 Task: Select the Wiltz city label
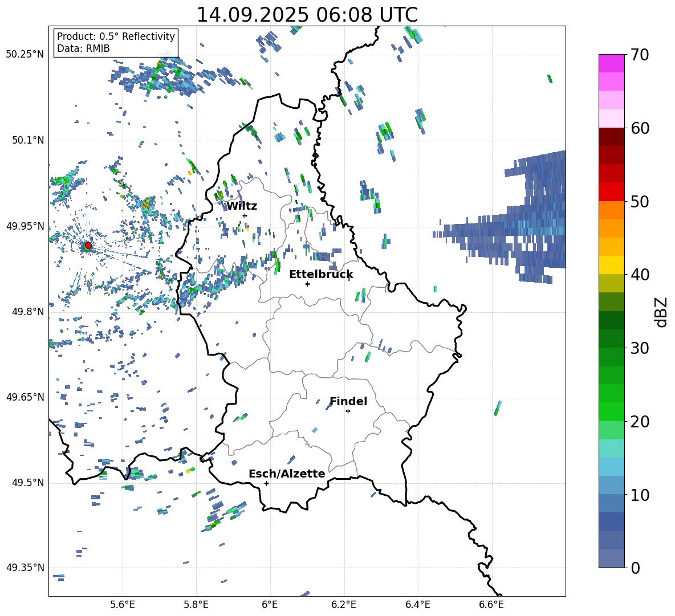pos(242,206)
